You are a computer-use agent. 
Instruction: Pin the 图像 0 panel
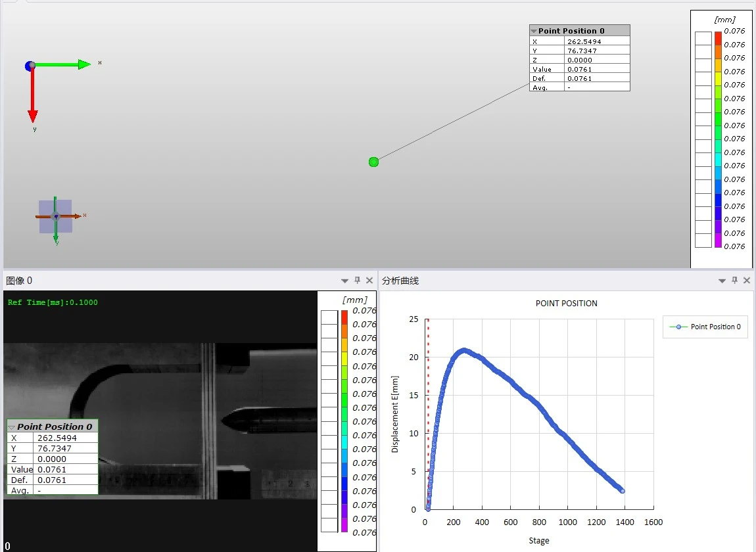pyautogui.click(x=357, y=280)
